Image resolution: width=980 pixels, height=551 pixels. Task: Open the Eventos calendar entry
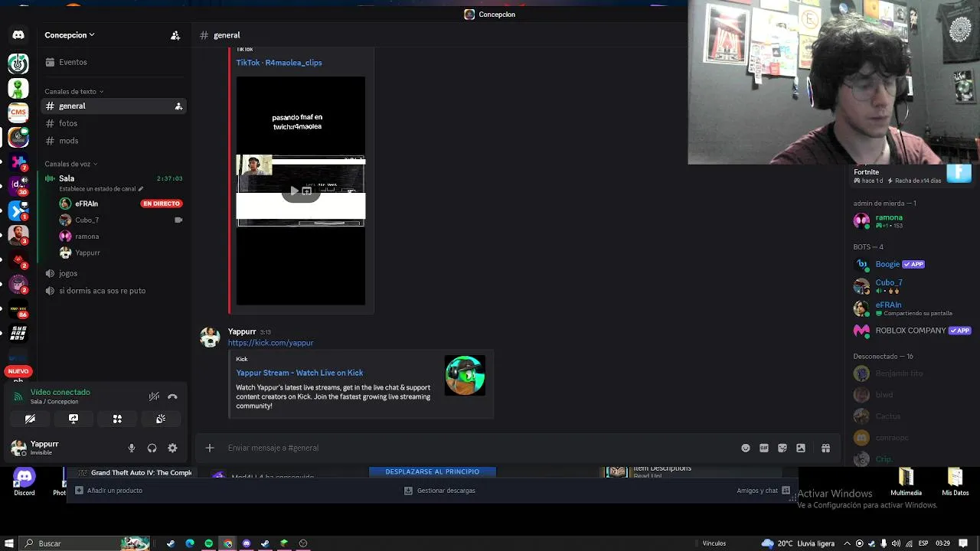115,62
